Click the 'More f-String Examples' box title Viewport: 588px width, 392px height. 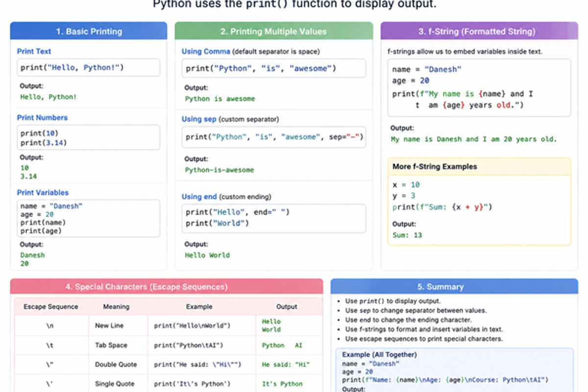coord(435,167)
